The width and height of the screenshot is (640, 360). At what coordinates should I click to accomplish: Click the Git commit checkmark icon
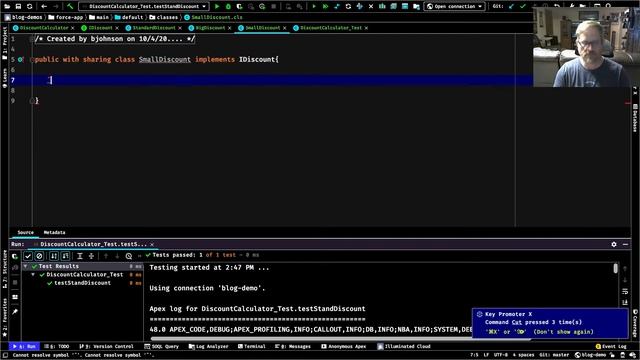(x=523, y=6)
